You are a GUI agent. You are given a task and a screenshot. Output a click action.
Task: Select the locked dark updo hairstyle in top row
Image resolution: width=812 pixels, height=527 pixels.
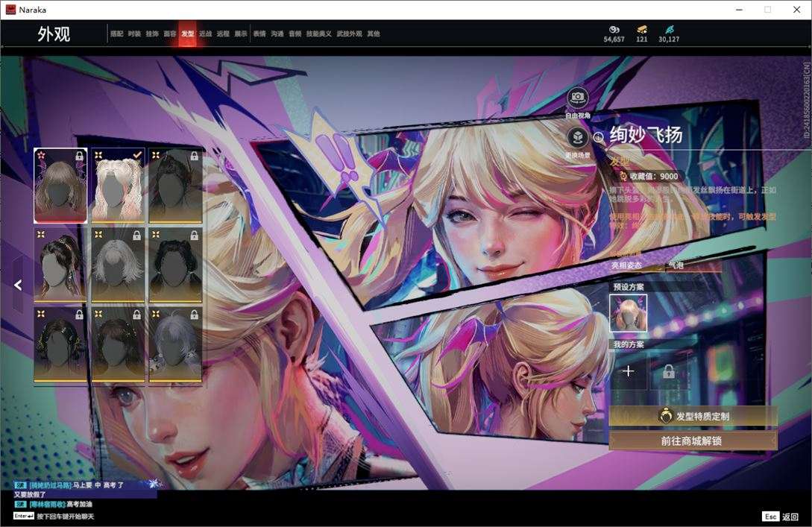[x=175, y=186]
